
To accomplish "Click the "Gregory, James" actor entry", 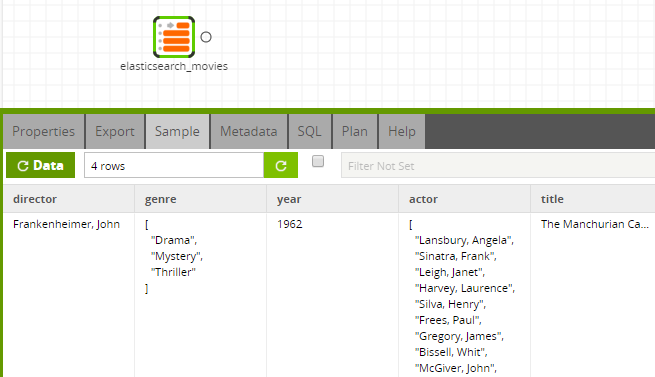I will point(459,336).
